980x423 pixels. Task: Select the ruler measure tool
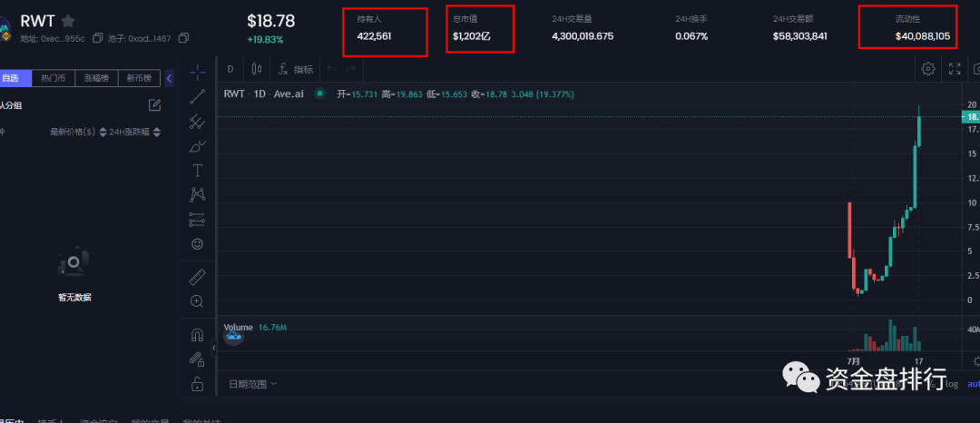pyautogui.click(x=198, y=276)
